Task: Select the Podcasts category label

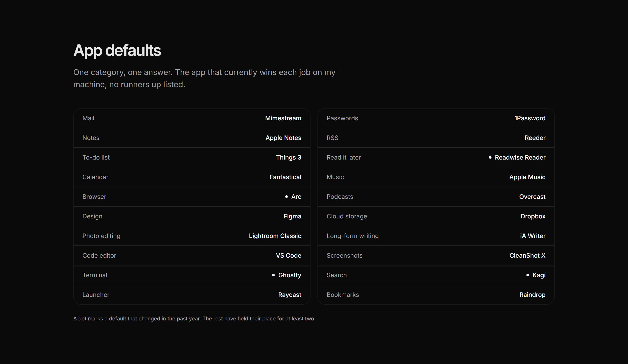Action: click(x=340, y=197)
